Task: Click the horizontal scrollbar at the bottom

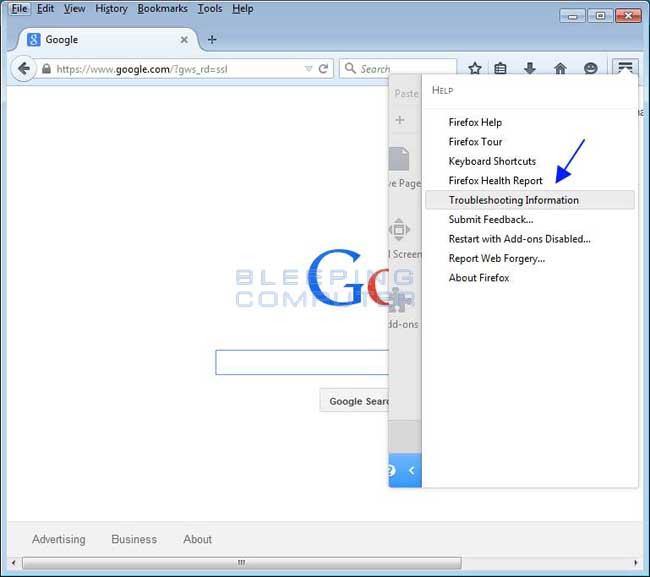Action: point(240,563)
